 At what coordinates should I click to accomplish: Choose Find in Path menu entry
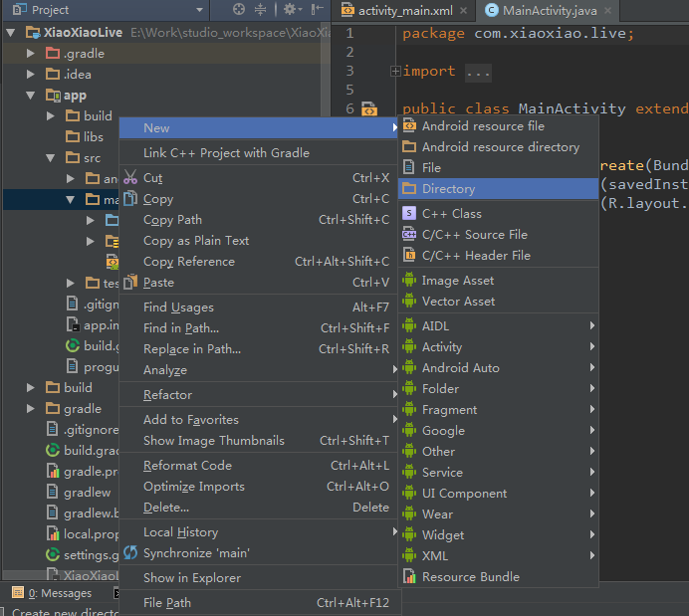pyautogui.click(x=259, y=328)
